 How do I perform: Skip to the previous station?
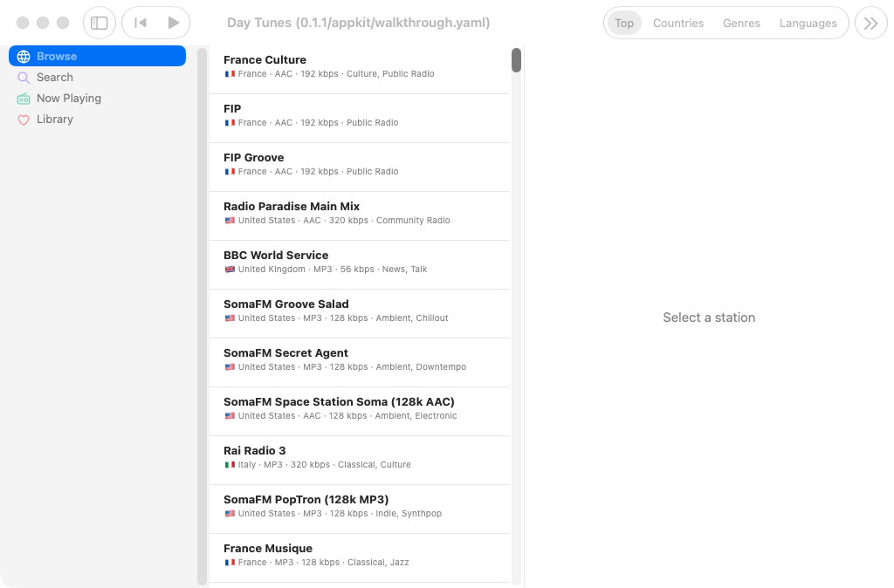(140, 23)
